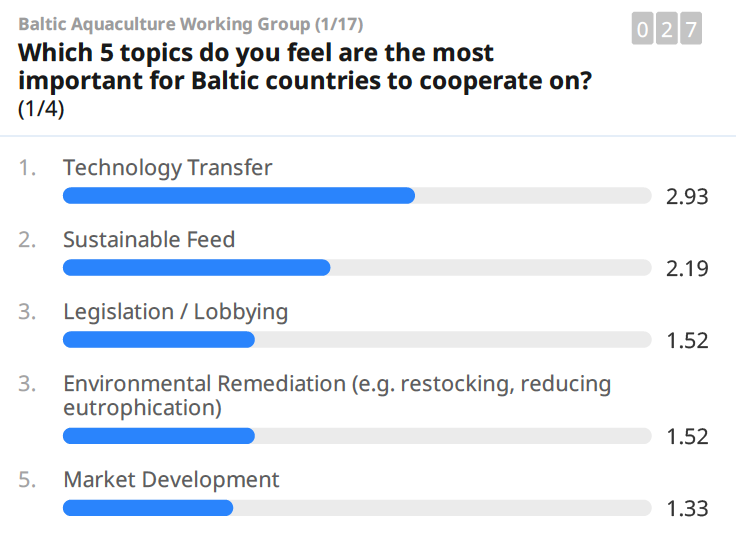Viewport: 736px width, 545px height.
Task: Click the Technology Transfer progress bar
Action: click(357, 195)
